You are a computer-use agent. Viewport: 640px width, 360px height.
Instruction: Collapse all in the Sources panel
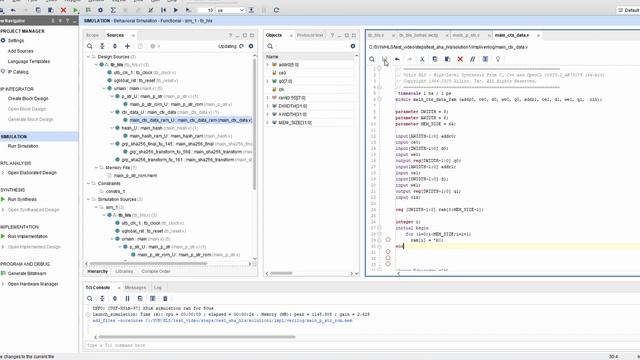tap(102, 46)
